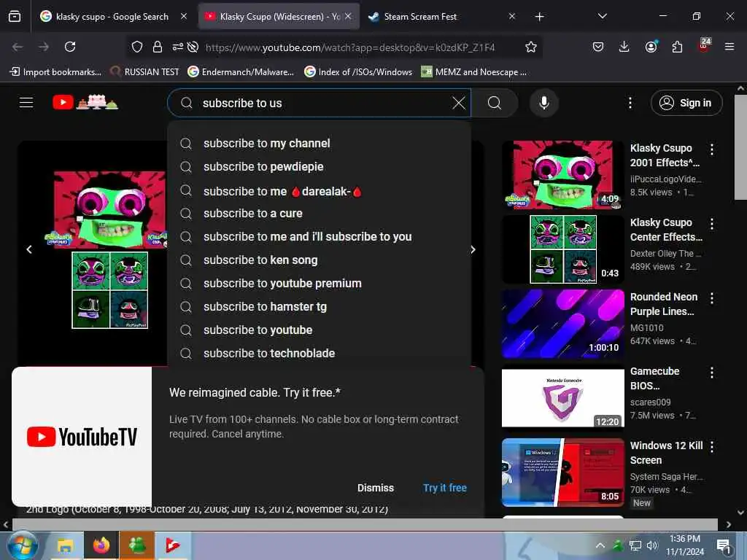Bookmark this page with the star
The width and height of the screenshot is (747, 560).
pyautogui.click(x=531, y=47)
